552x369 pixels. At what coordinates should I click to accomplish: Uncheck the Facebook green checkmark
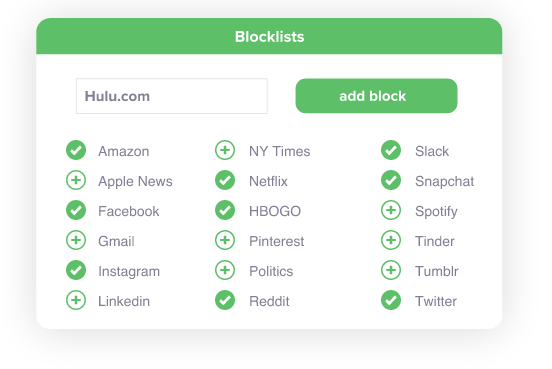pos(76,210)
